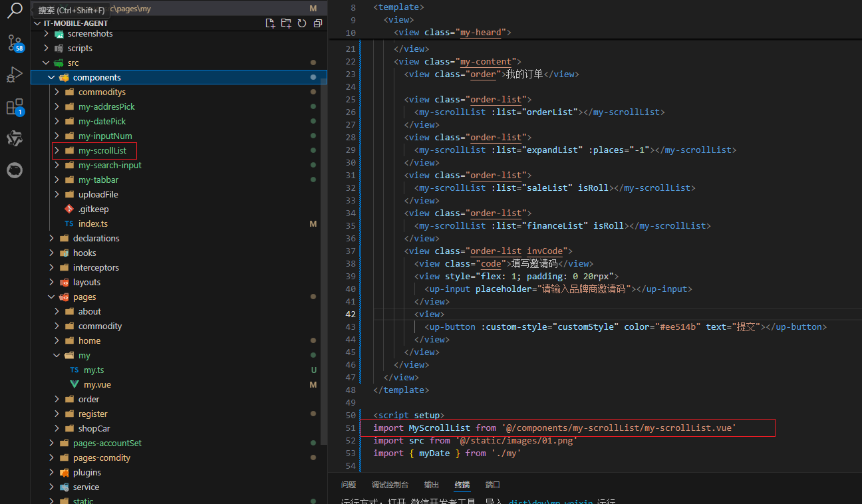Click the Vue icon beside my.vue
This screenshot has width=862, height=504.
click(74, 385)
